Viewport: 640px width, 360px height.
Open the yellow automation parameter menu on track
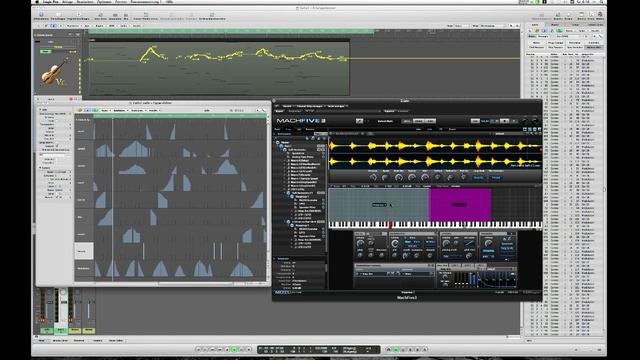click(58, 47)
